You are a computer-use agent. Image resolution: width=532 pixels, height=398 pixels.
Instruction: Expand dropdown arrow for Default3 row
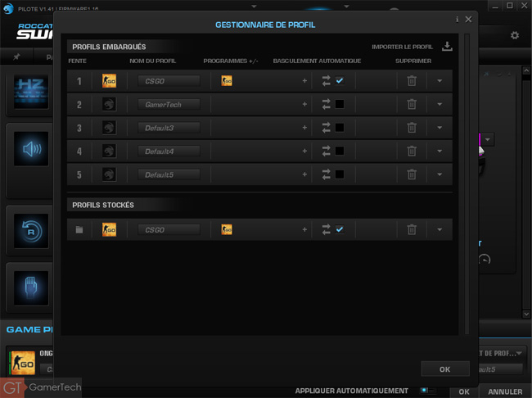[440, 128]
